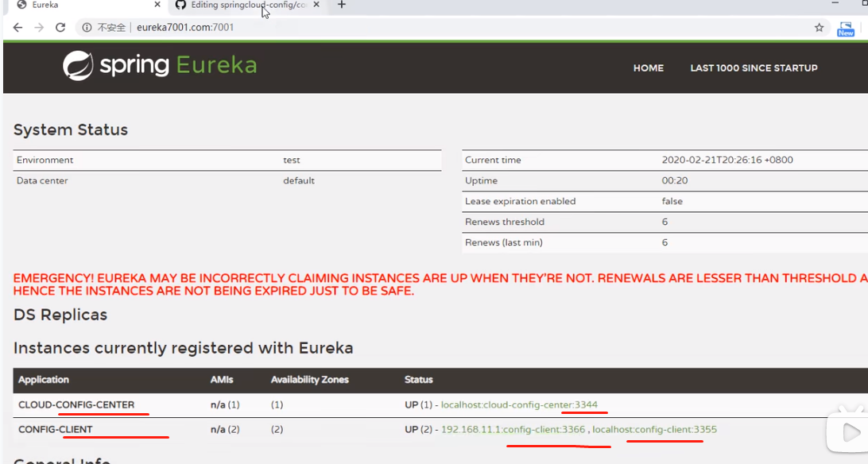The image size is (868, 464).
Task: Click the Renews (last min) row label
Action: tap(503, 243)
